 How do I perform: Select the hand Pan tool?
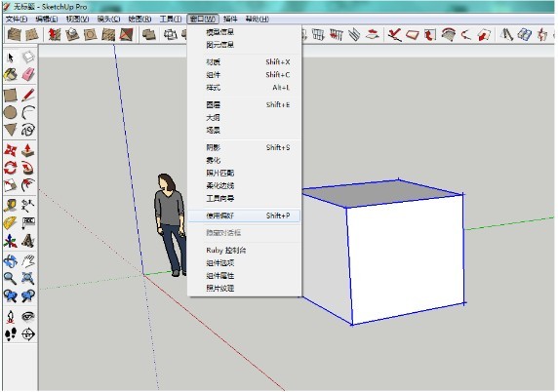28,261
